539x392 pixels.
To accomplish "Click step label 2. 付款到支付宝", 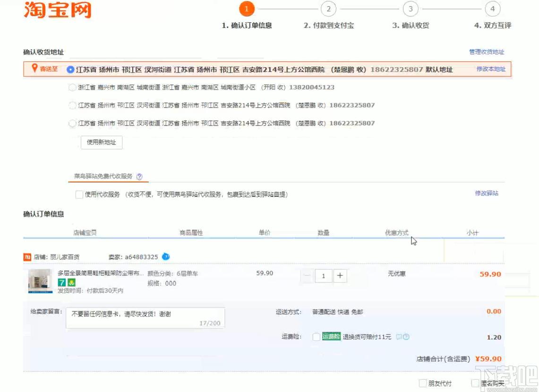I will [x=329, y=26].
